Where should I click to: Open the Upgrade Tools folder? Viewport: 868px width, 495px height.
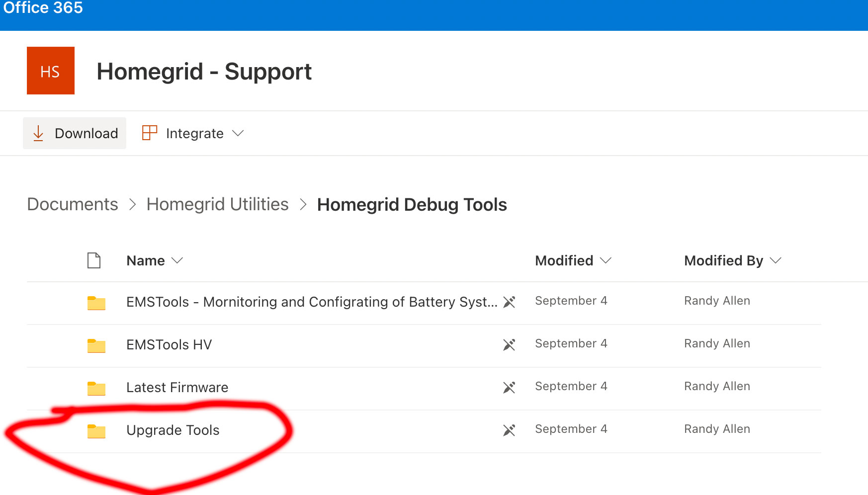pyautogui.click(x=173, y=430)
